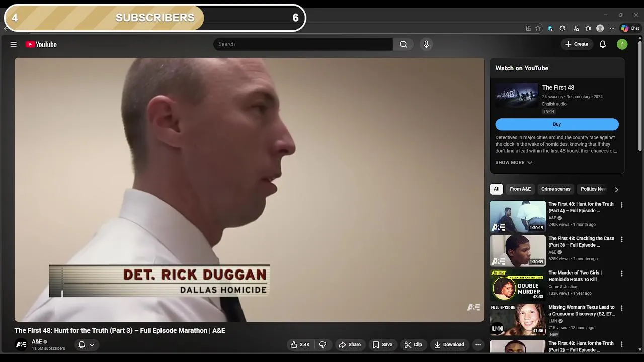Download this video
The width and height of the screenshot is (644, 362).
tap(449, 345)
